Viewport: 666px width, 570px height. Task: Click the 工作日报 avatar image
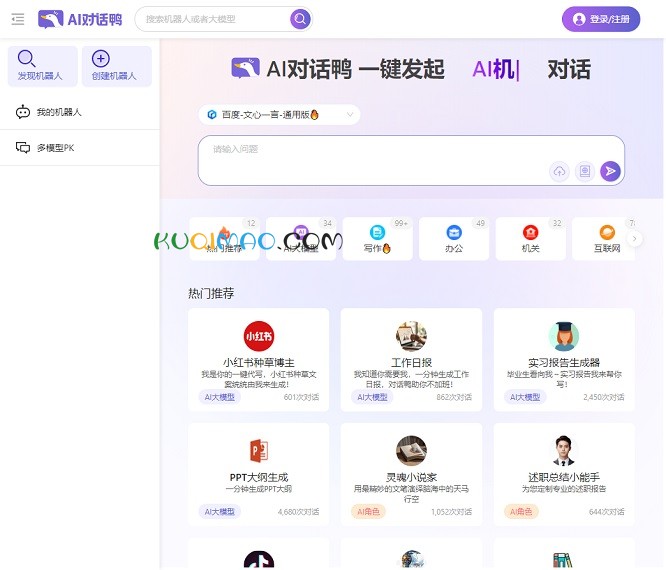(411, 336)
